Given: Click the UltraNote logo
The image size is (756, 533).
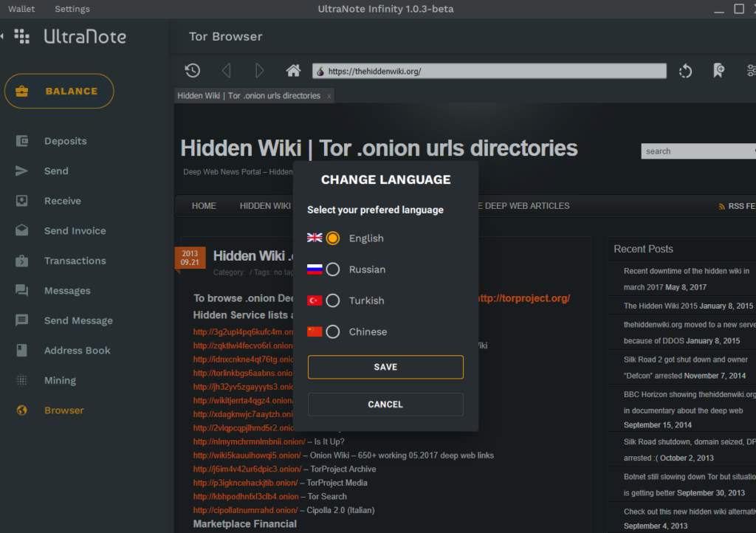Looking at the screenshot, I should point(86,37).
